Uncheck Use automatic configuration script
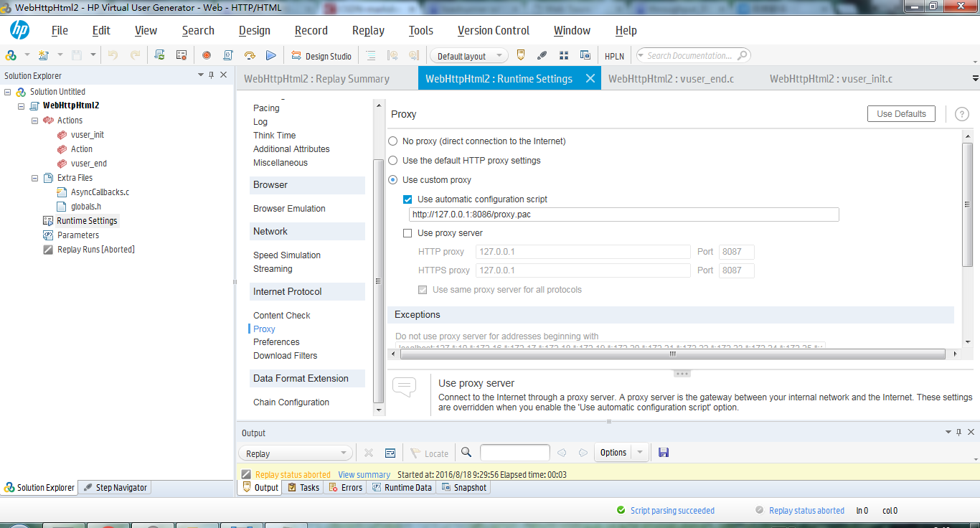 coord(407,199)
